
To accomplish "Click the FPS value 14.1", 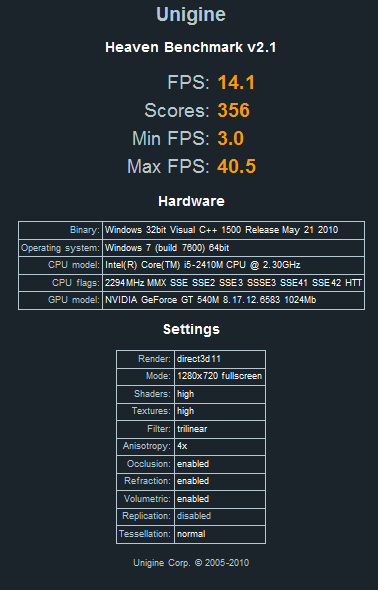I will coord(236,82).
